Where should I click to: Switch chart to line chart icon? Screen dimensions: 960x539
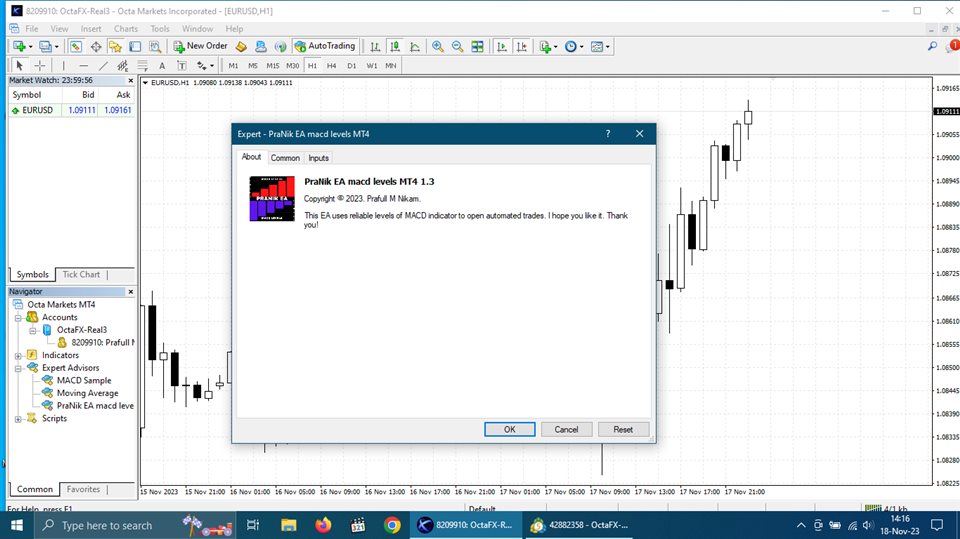(x=414, y=47)
